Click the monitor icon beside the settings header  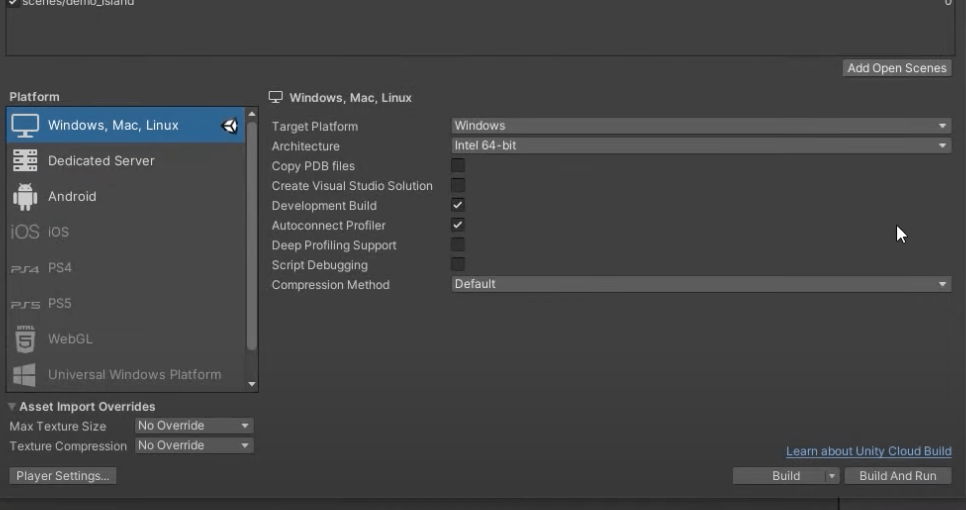pyautogui.click(x=275, y=97)
